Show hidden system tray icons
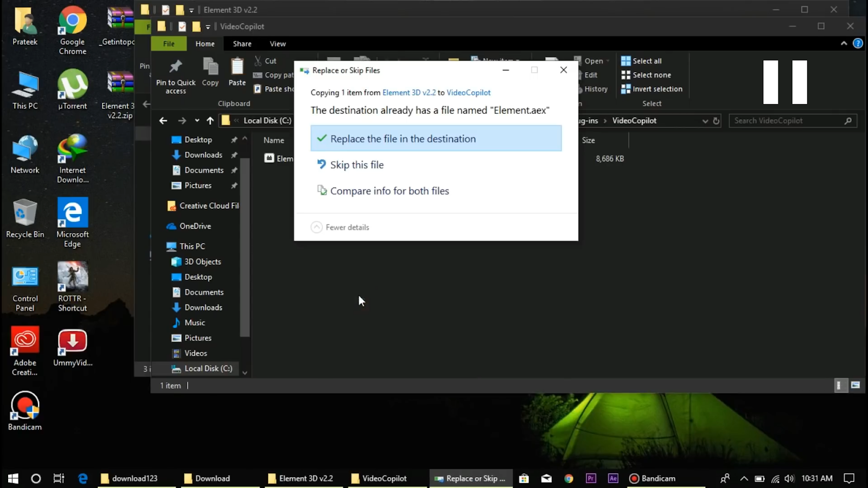Image resolution: width=868 pixels, height=488 pixels. pos(744,478)
